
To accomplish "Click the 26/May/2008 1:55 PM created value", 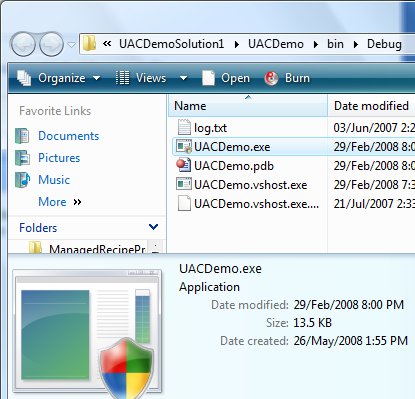I will (351, 341).
